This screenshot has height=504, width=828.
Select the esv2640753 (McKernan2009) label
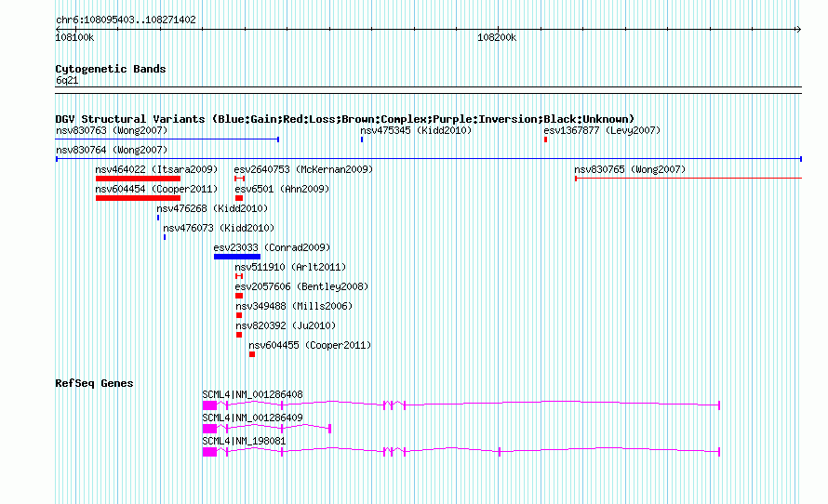tap(303, 169)
